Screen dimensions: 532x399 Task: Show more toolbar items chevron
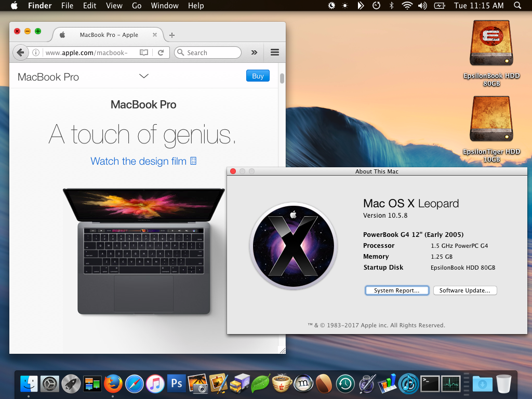click(x=254, y=52)
